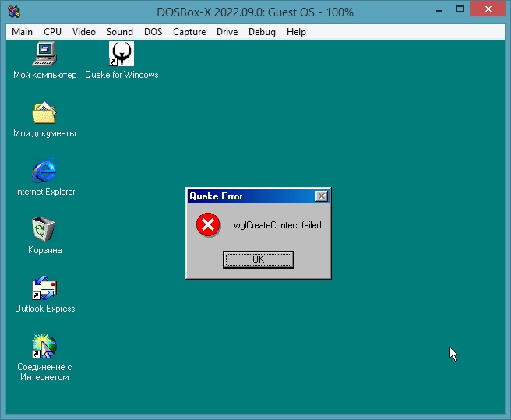Click the DOSBox-X logo in title bar
511x420 pixels.
(x=14, y=12)
